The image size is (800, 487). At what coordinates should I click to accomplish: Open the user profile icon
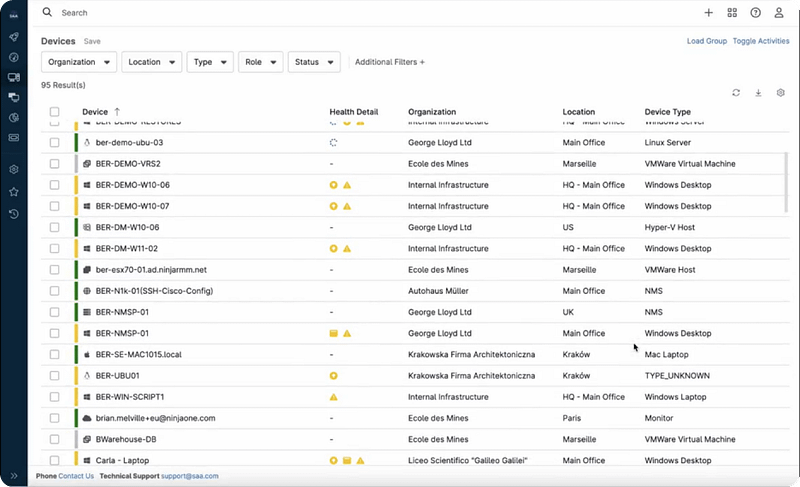click(779, 13)
